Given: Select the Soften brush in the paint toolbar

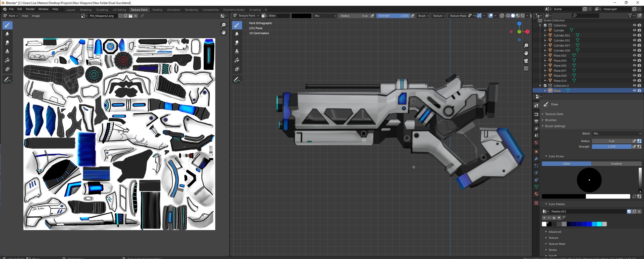Looking at the screenshot, I should (8, 34).
